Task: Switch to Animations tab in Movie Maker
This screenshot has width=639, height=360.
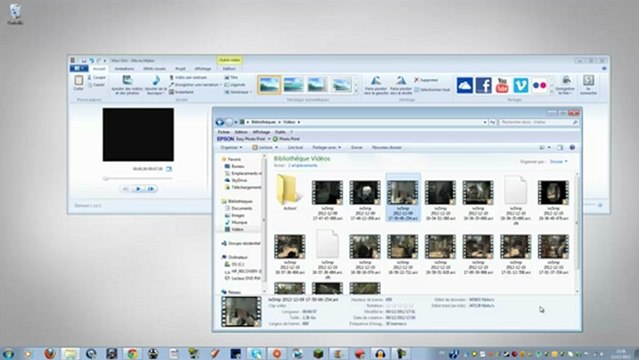Action: 124,68
